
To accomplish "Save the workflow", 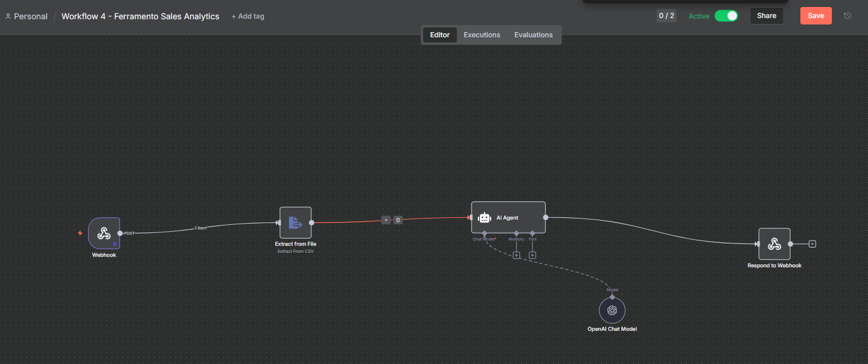I will pos(816,16).
